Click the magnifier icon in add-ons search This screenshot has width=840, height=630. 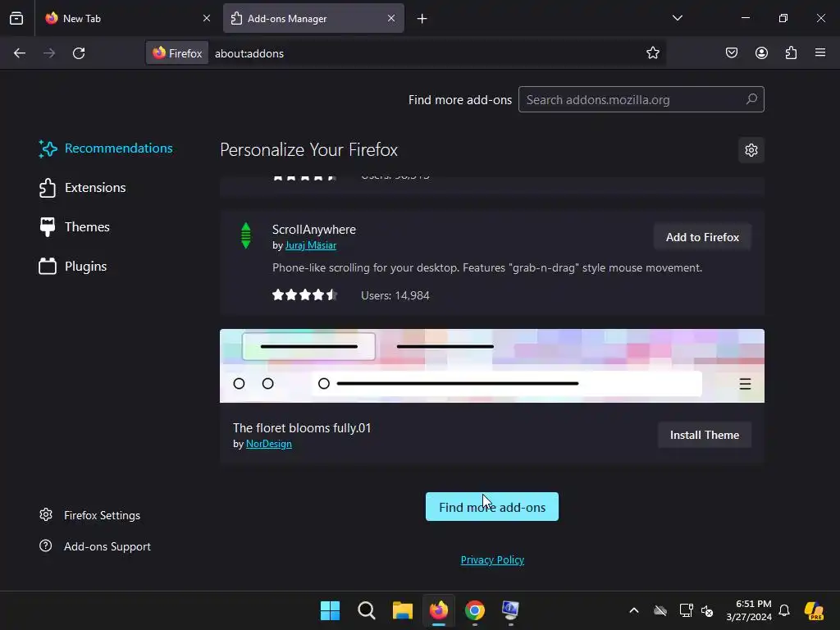(x=751, y=99)
